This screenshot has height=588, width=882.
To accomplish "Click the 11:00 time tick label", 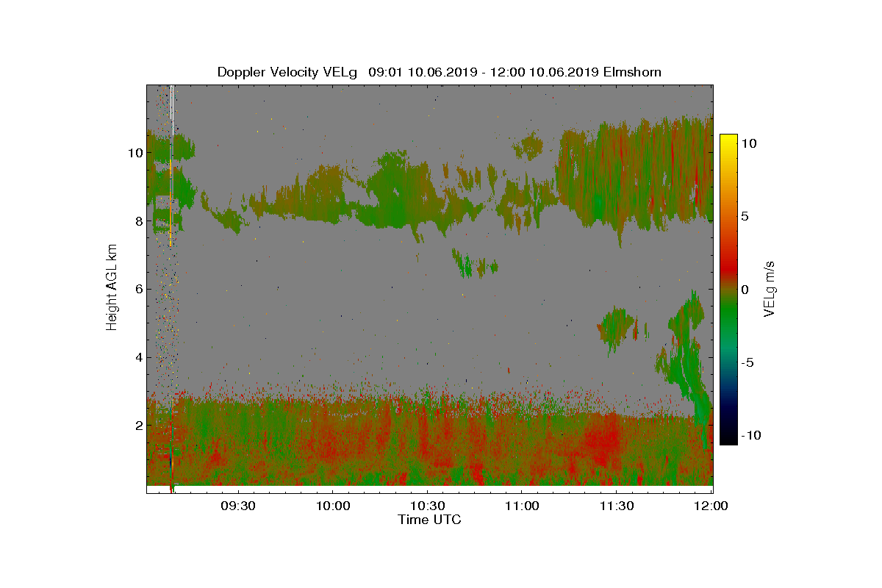I will [521, 506].
